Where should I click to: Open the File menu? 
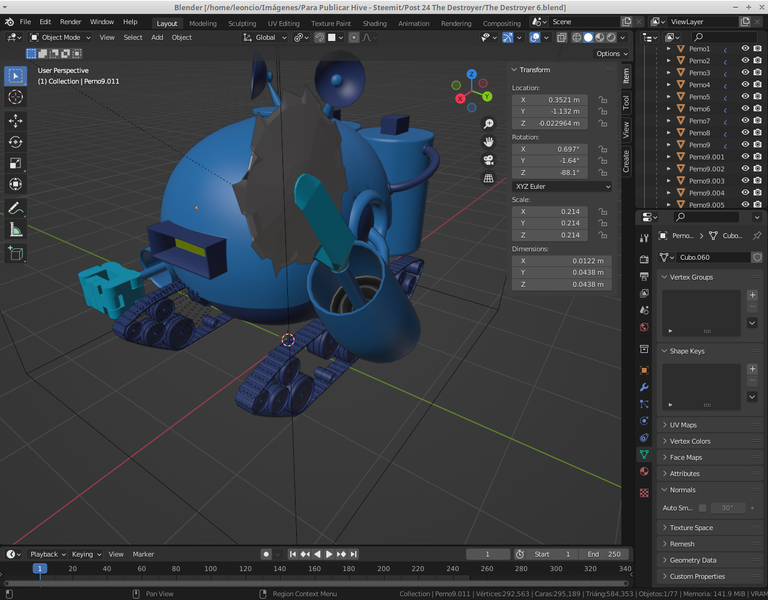click(25, 22)
